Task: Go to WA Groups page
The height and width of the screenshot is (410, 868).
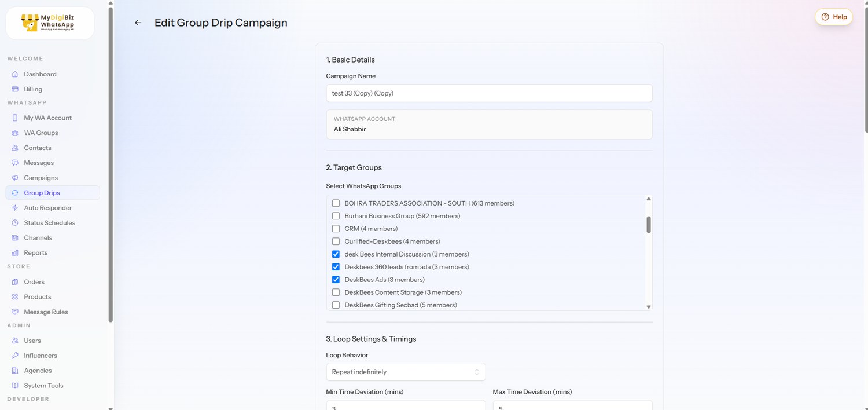Action: pos(53,133)
